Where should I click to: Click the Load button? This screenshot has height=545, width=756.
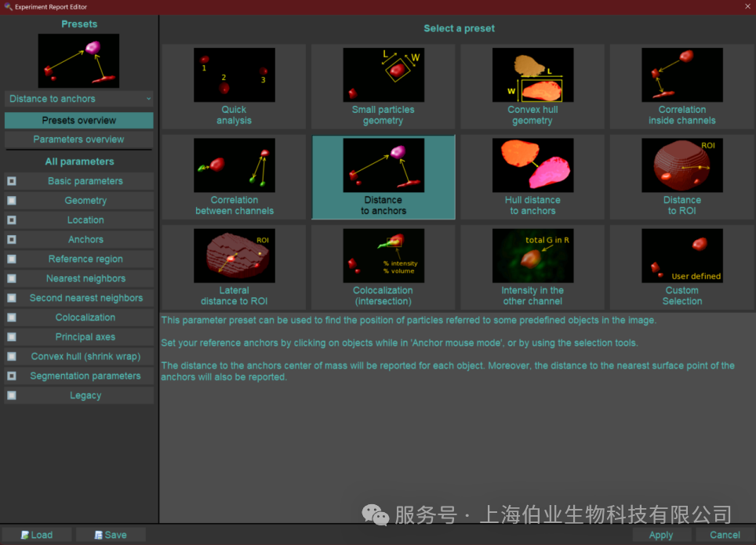coord(37,535)
